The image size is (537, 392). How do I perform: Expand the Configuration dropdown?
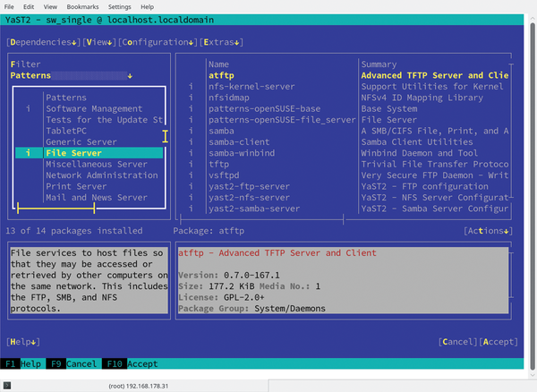[x=158, y=42]
